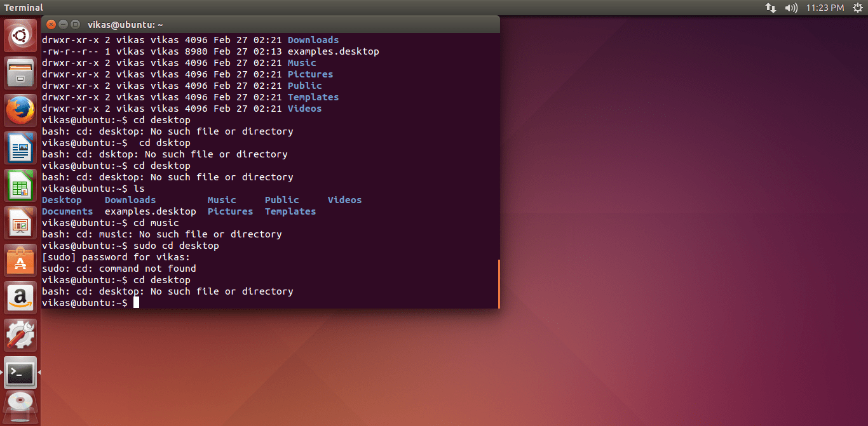This screenshot has height=426, width=868.
Task: Launch Firefox web browser
Action: (x=21, y=110)
